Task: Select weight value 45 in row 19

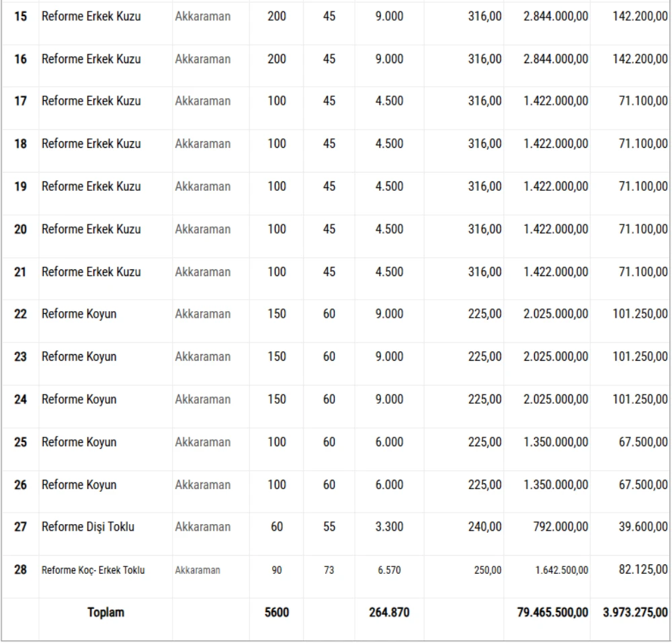Action: pyautogui.click(x=329, y=186)
